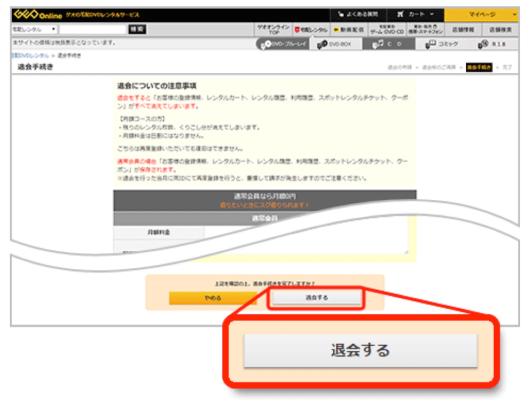
Task: Select the DVD-BOX category
Action: 335,44
